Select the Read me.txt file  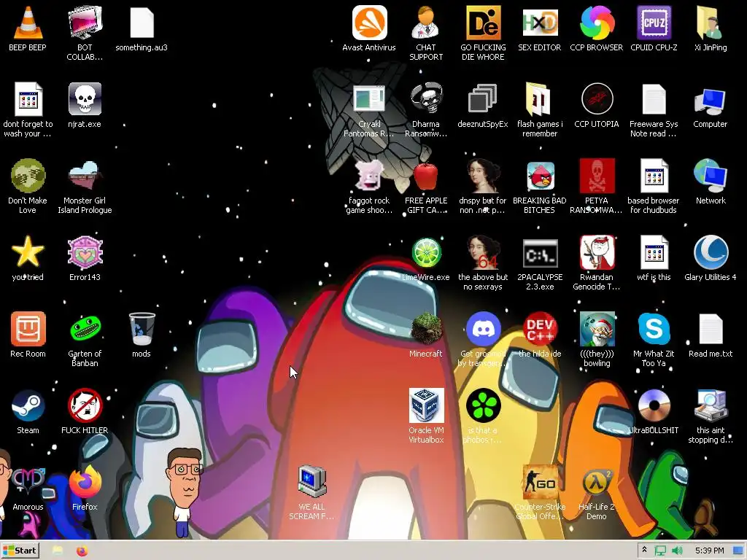711,329
